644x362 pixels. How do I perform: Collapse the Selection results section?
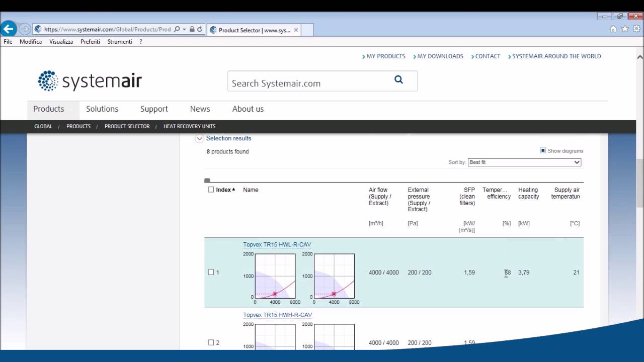coord(200,139)
